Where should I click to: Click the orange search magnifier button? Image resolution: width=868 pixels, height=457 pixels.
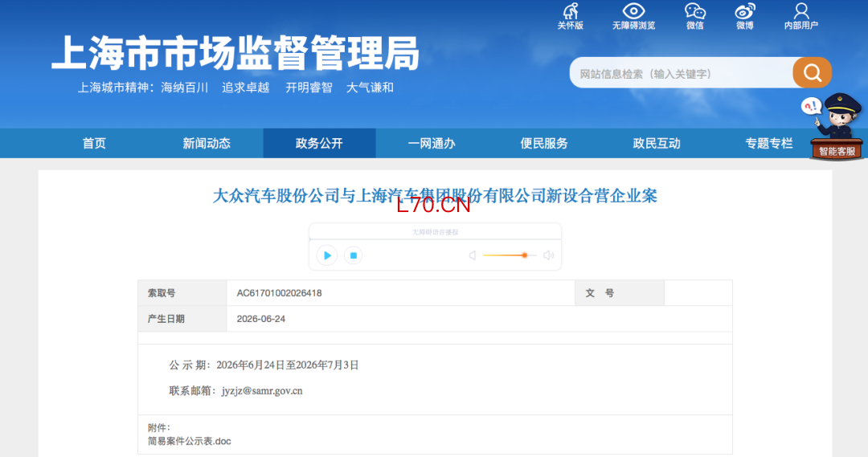click(x=812, y=72)
